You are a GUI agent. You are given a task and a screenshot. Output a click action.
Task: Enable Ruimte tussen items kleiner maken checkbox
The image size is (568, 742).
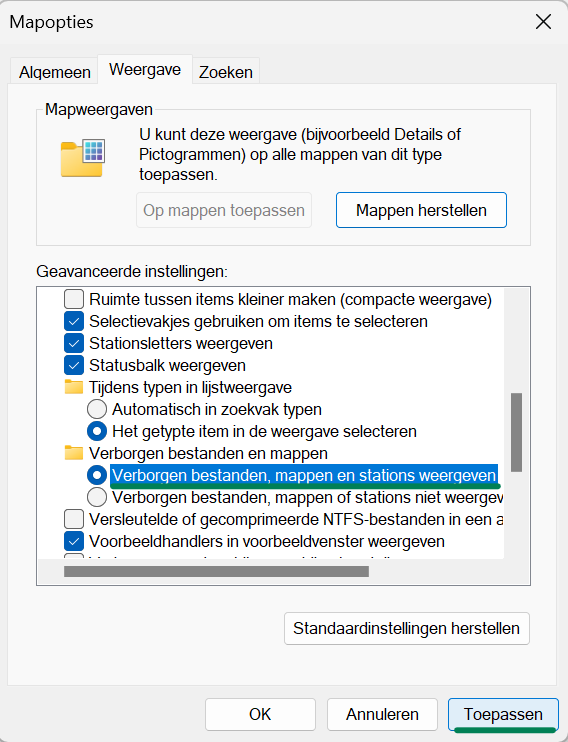pos(74,300)
